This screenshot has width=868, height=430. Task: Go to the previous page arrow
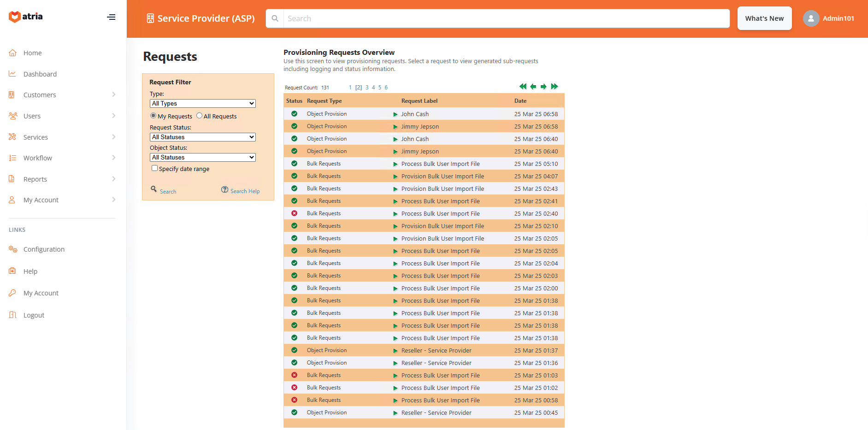[x=533, y=87]
